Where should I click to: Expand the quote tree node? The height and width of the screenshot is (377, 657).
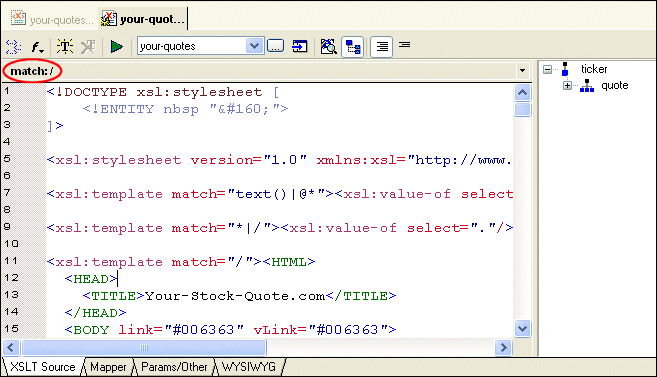point(567,86)
